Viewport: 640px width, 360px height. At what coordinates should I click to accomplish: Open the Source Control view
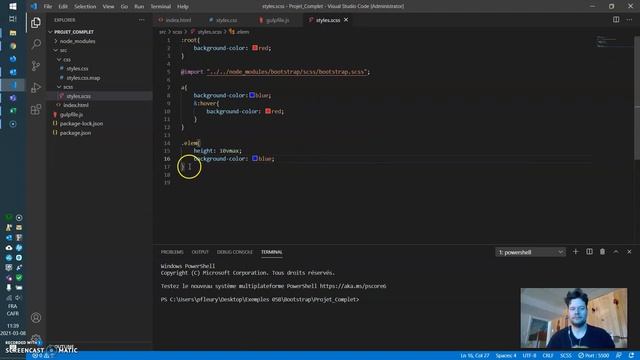click(x=36, y=65)
